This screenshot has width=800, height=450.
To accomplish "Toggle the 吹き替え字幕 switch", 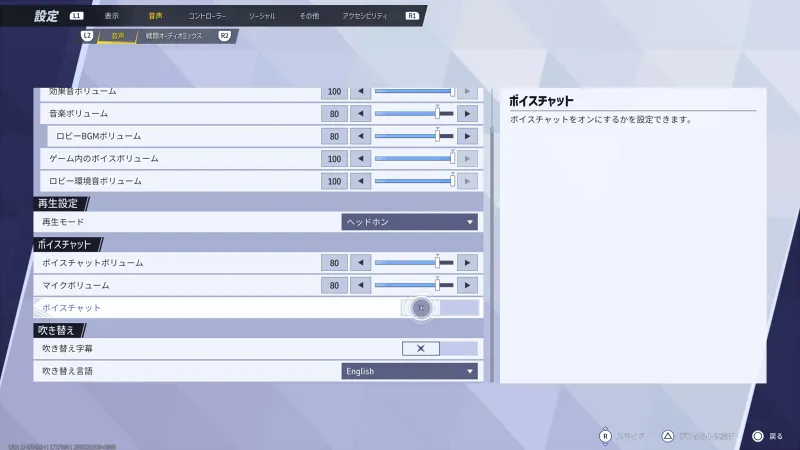I will click(440, 348).
